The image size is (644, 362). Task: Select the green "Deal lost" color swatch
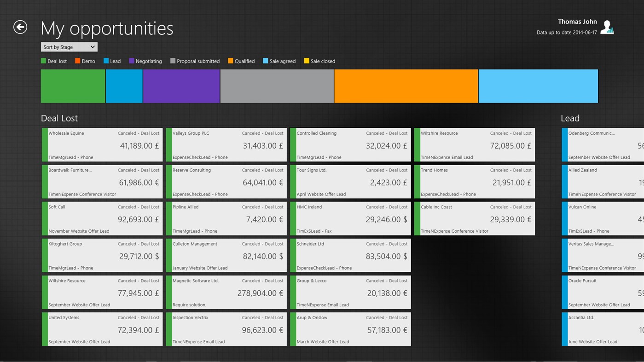coord(43,61)
